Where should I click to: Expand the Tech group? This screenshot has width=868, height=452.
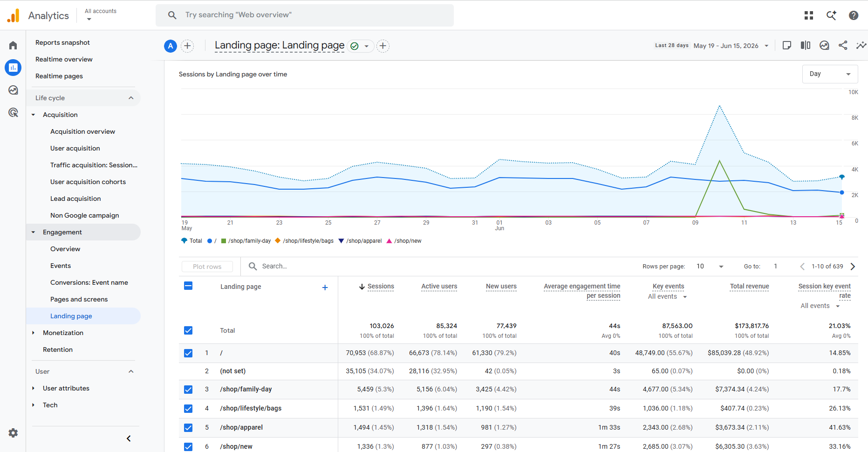click(x=34, y=405)
